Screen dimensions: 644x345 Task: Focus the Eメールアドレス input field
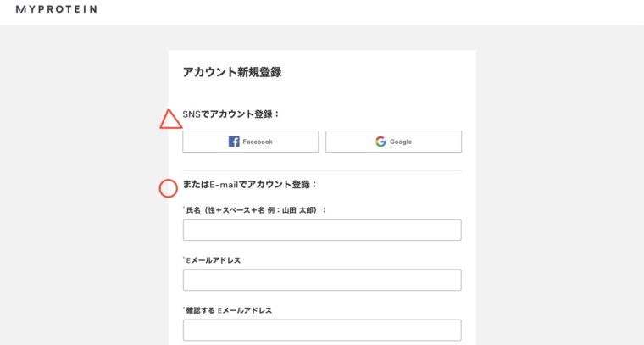[x=322, y=280]
